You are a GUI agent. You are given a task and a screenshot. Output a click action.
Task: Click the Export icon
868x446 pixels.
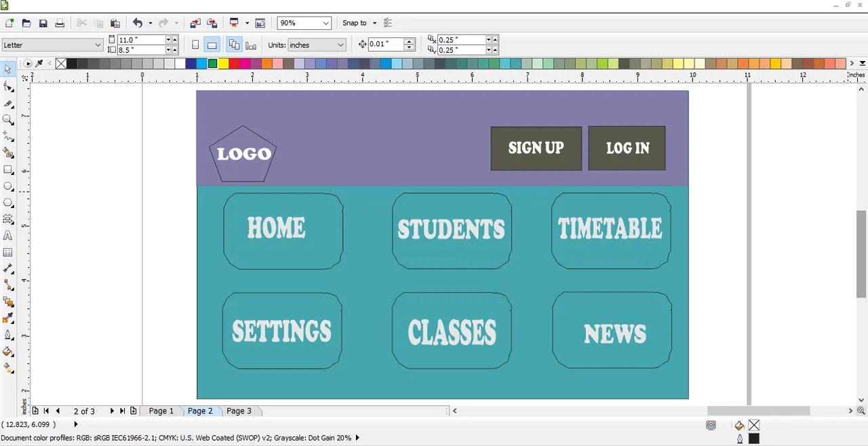click(212, 23)
